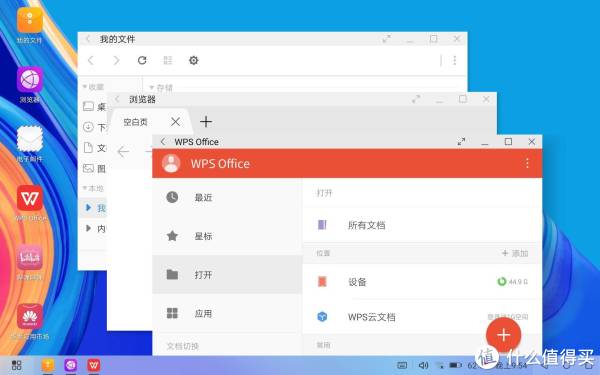Viewport: 600px width, 375px height.
Task: Collapse the 存储 section header
Action: point(152,88)
